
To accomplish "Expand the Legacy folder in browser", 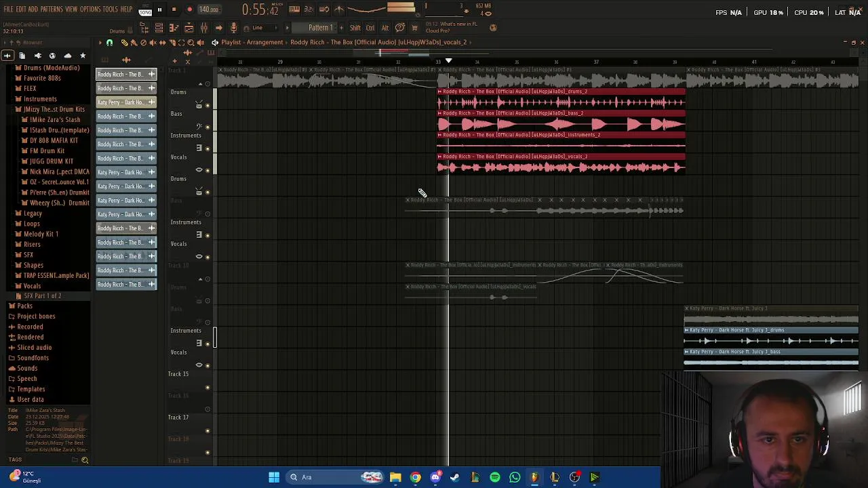I will [x=33, y=213].
